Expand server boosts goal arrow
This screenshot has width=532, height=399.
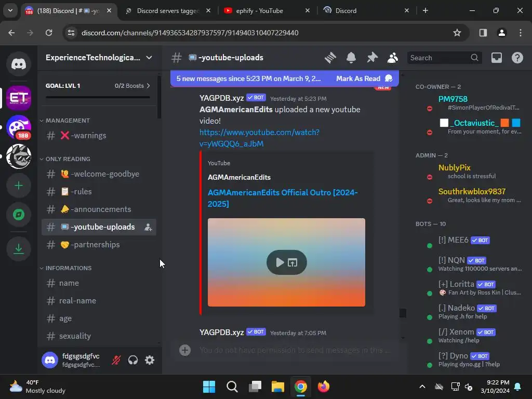(x=148, y=86)
